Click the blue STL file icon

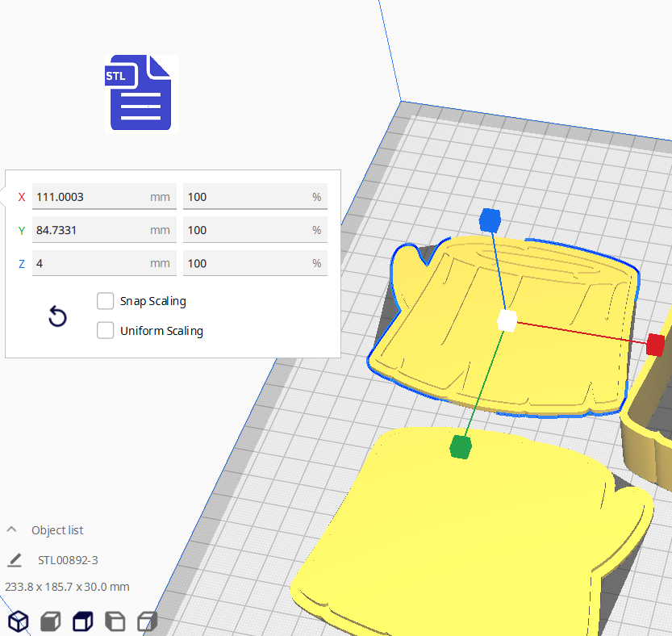pos(141,93)
